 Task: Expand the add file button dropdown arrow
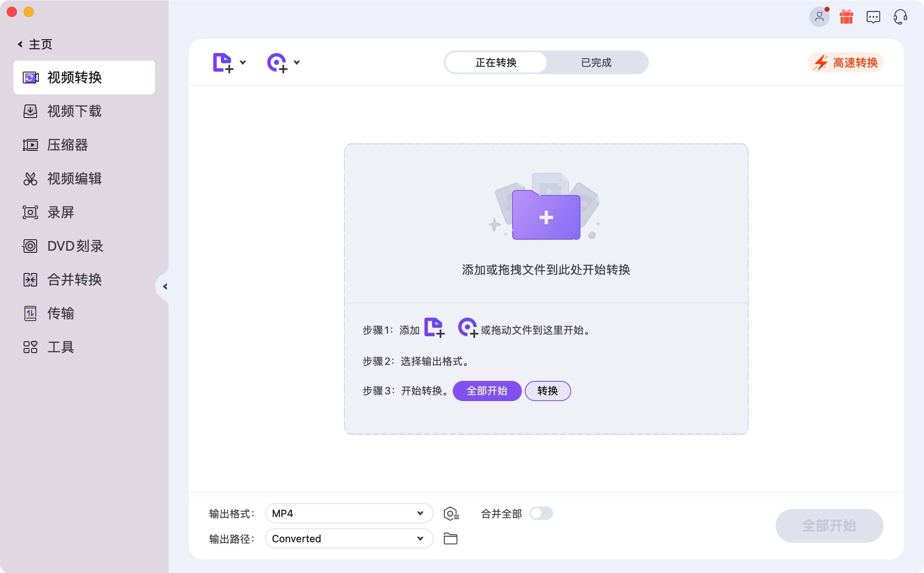(x=242, y=63)
